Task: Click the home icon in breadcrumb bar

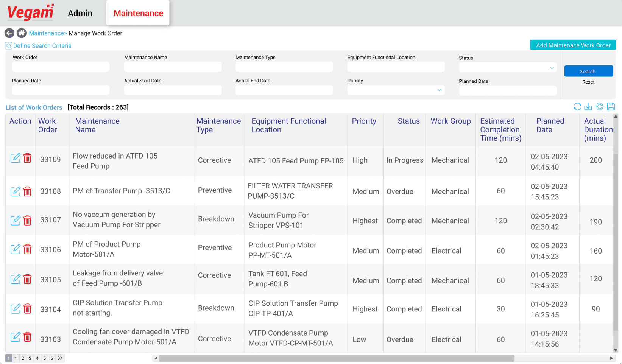Action: click(22, 33)
